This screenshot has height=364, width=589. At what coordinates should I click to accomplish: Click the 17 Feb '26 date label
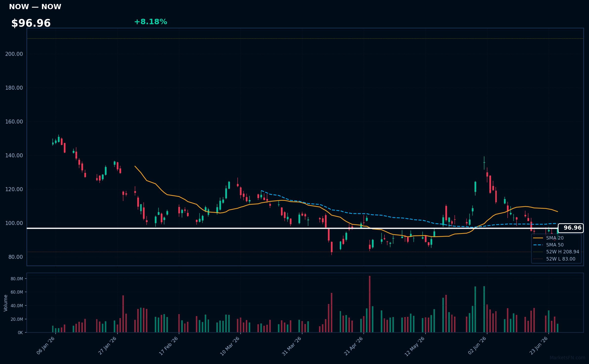(169, 346)
